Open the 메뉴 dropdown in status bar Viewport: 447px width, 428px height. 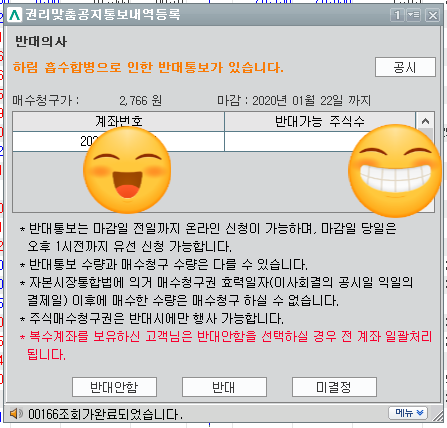[408, 413]
